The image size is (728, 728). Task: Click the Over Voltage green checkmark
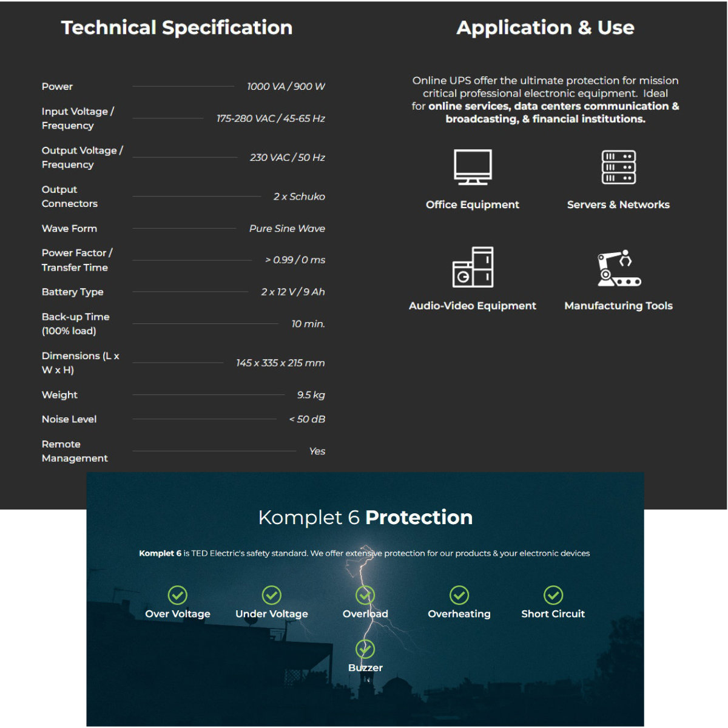click(178, 595)
